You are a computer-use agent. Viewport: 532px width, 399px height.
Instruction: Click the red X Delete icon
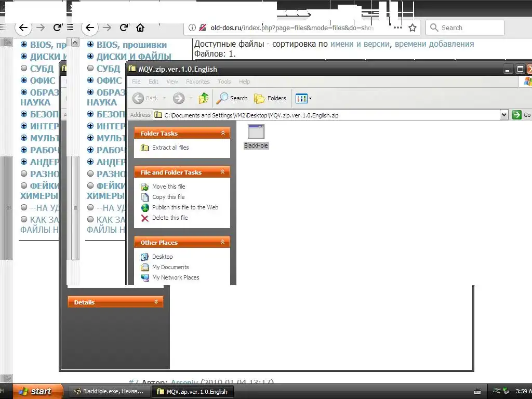(145, 218)
